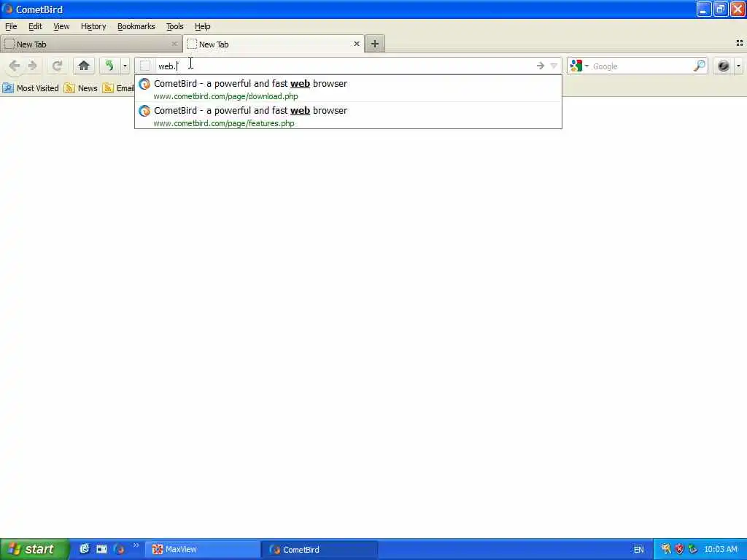Open the Edit menu
Image resolution: width=747 pixels, height=560 pixels.
[35, 26]
